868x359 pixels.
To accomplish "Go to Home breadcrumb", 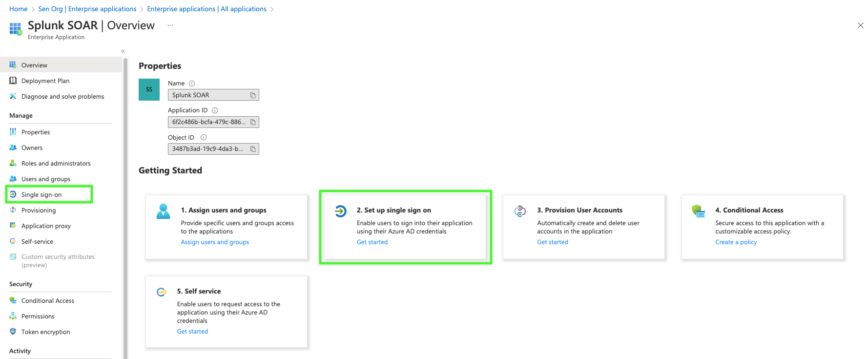I will [19, 9].
